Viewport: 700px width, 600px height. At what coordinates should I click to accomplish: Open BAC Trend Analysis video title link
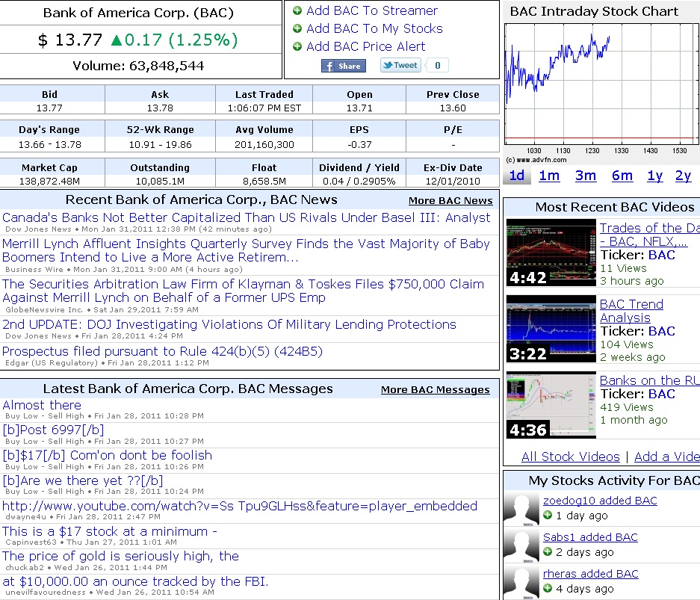[x=631, y=311]
